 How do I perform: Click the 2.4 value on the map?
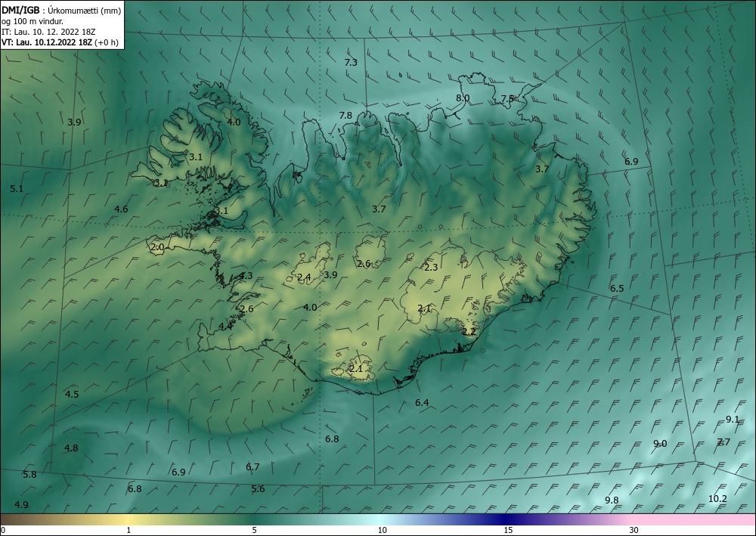pyautogui.click(x=304, y=277)
